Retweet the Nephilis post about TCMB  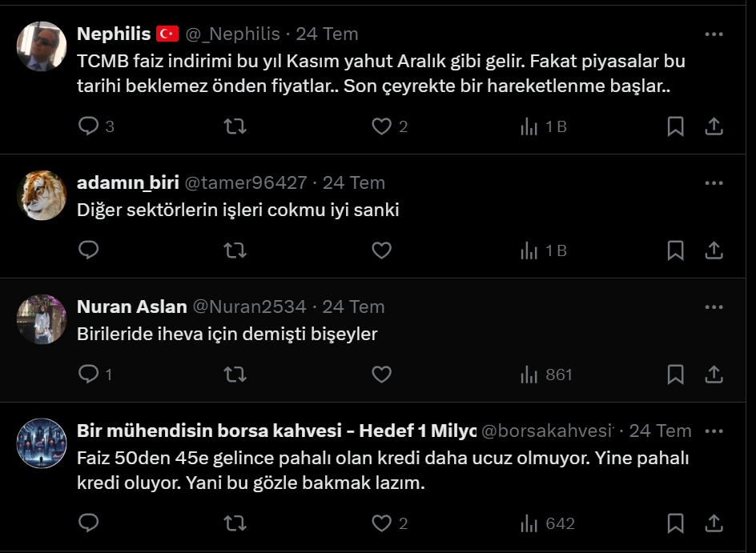click(x=235, y=126)
